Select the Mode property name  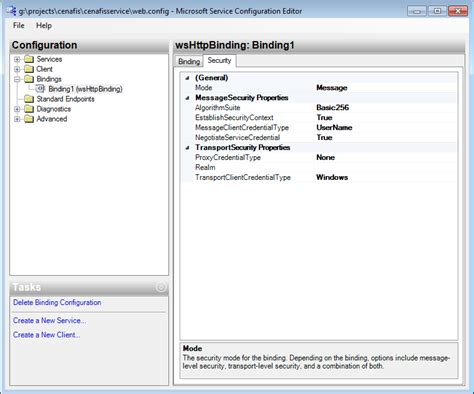204,88
